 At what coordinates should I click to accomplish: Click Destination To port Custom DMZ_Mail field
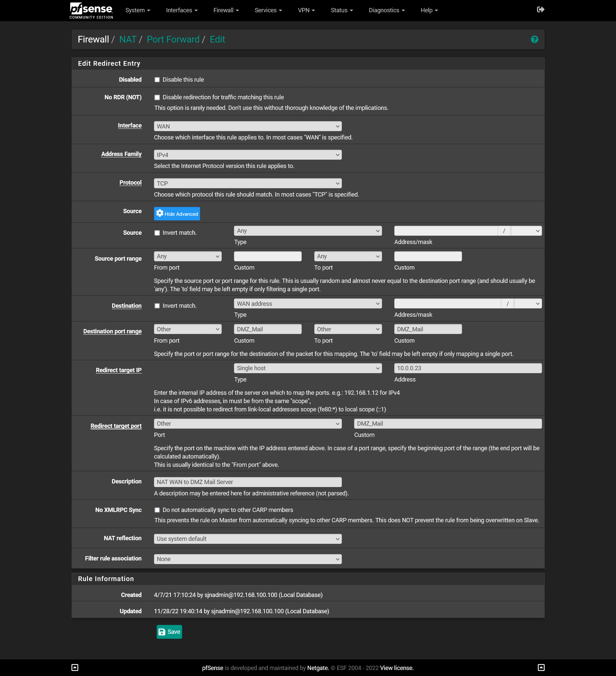tap(428, 329)
